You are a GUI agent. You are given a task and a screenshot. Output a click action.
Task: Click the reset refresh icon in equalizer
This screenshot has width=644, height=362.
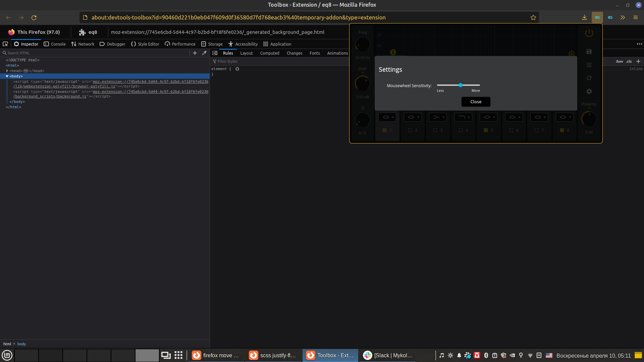(589, 78)
